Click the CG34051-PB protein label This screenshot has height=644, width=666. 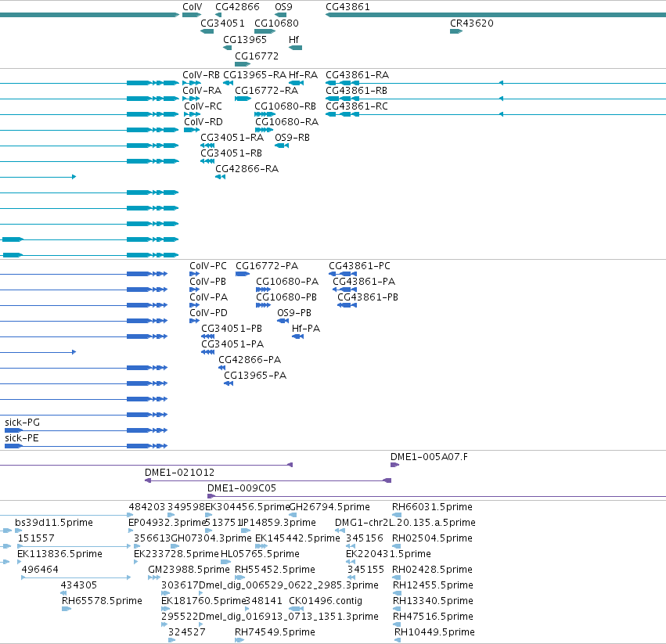tap(232, 329)
